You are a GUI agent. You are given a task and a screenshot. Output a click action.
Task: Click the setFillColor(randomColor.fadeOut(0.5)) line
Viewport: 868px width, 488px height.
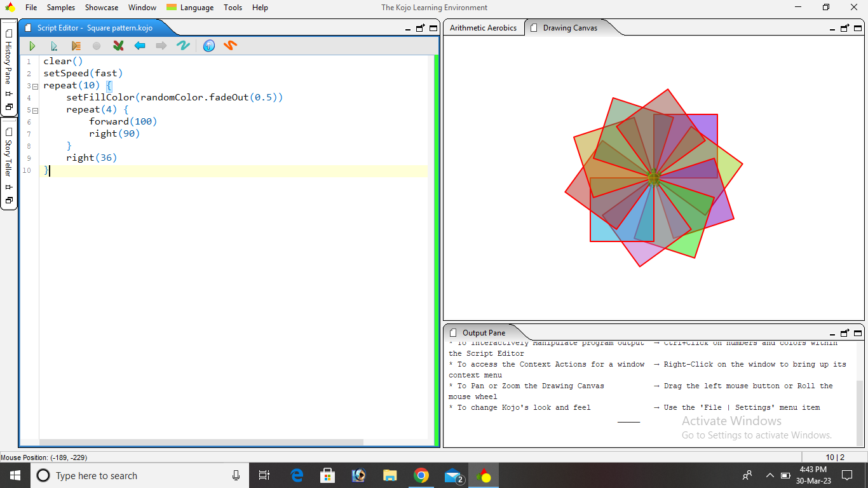click(174, 97)
